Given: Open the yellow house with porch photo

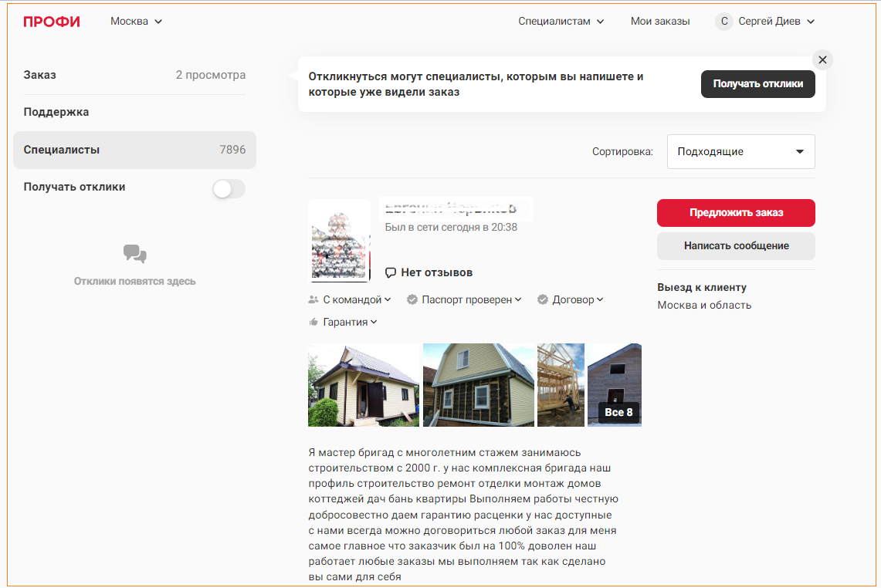Looking at the screenshot, I should coord(364,385).
